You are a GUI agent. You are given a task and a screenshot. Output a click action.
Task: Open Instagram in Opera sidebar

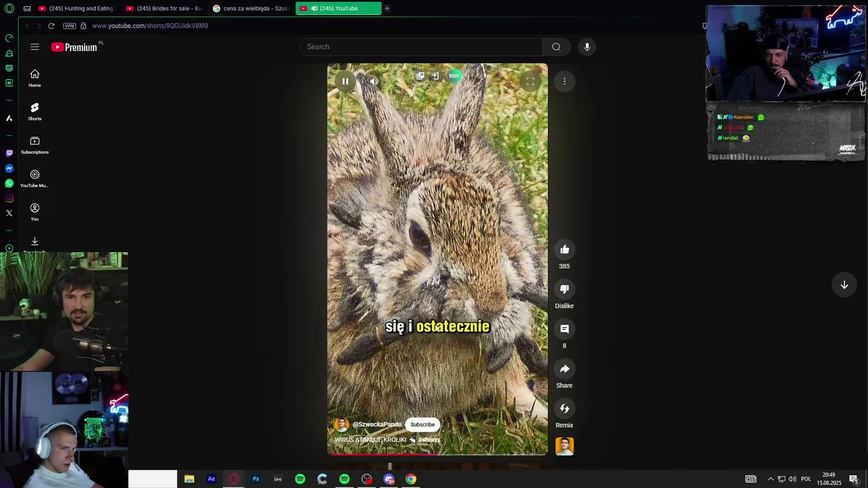[9, 198]
